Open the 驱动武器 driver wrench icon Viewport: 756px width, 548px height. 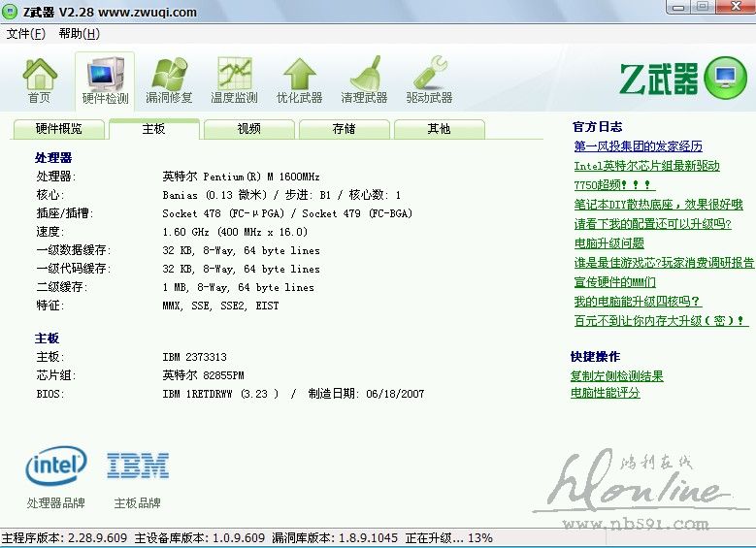tap(429, 81)
